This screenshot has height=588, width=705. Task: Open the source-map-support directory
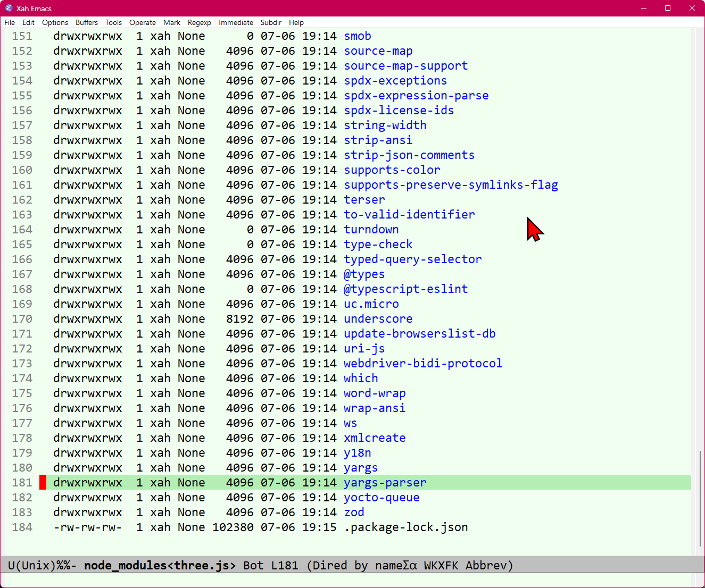[406, 66]
